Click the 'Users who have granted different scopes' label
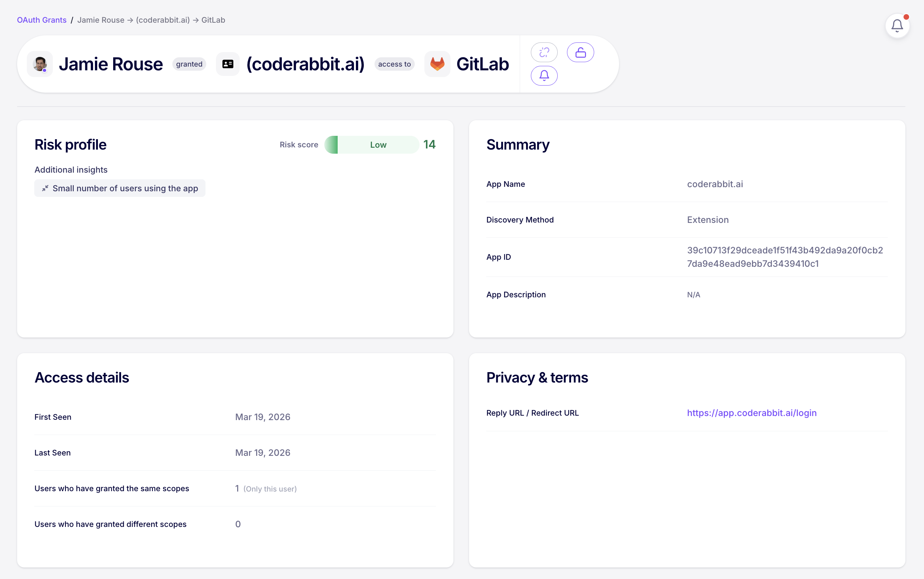 coord(110,524)
